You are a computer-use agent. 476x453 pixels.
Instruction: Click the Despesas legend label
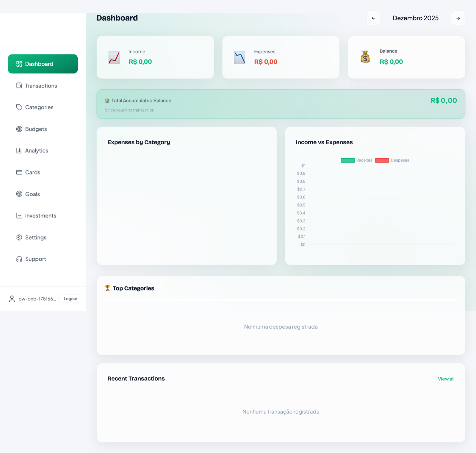pyautogui.click(x=400, y=160)
